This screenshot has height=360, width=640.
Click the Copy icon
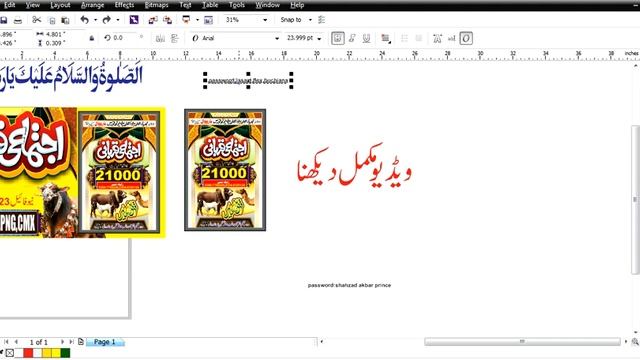[x=51, y=20]
